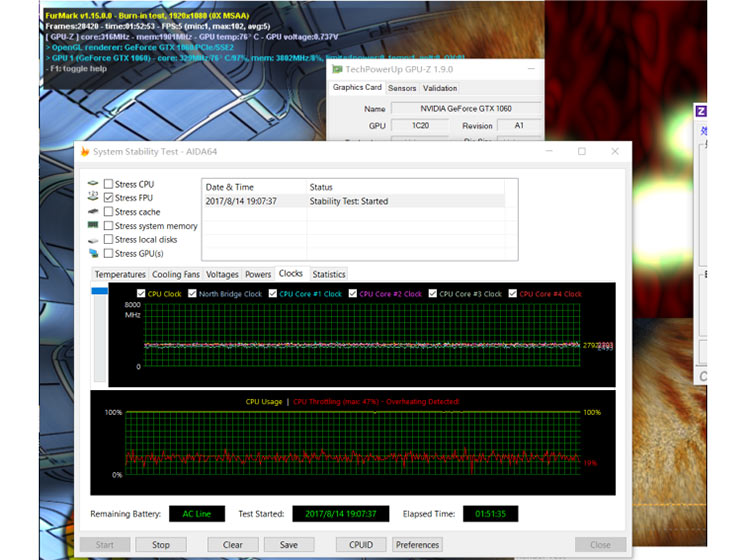Click the RAM module icon beside Stress system memory

[93, 225]
